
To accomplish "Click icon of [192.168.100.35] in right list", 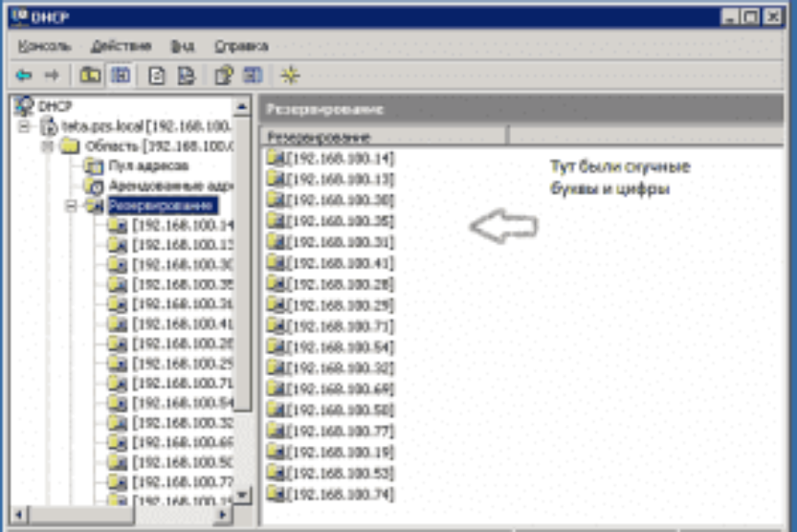I will 276,221.
